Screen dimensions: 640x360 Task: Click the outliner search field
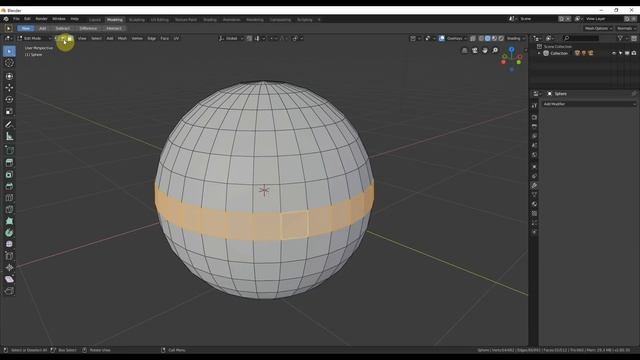[581, 38]
